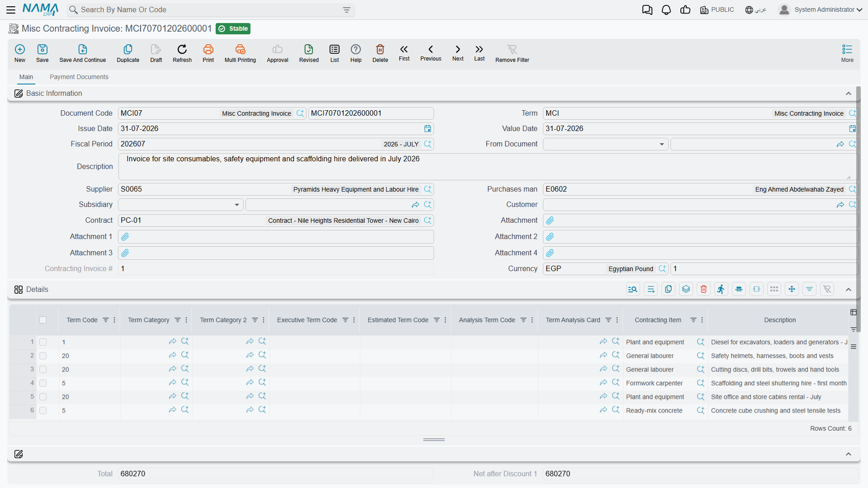Viewport: 868px width, 488px height.
Task: Toggle the select-all rows checkbox
Action: (43, 320)
